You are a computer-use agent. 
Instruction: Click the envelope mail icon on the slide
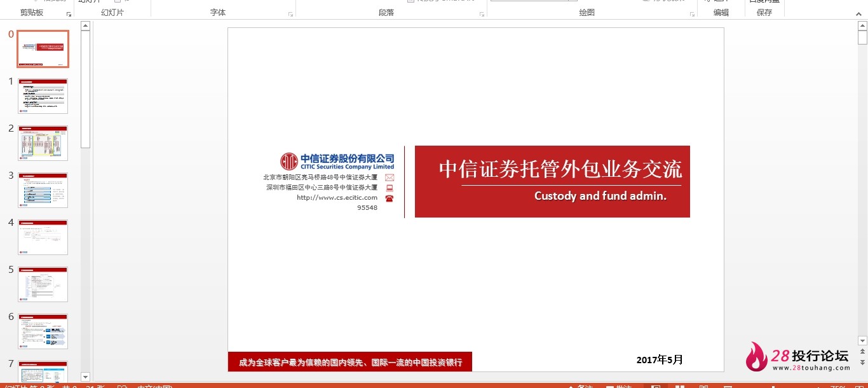pyautogui.click(x=390, y=177)
